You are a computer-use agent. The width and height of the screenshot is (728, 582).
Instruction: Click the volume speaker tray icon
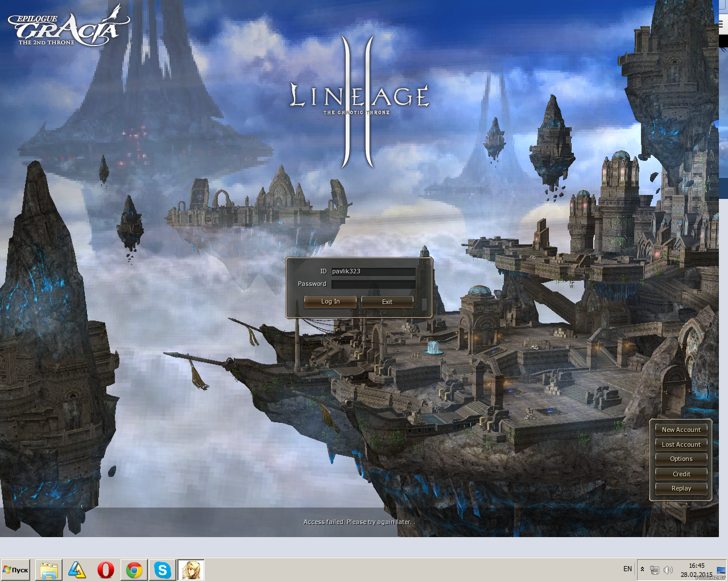click(668, 570)
